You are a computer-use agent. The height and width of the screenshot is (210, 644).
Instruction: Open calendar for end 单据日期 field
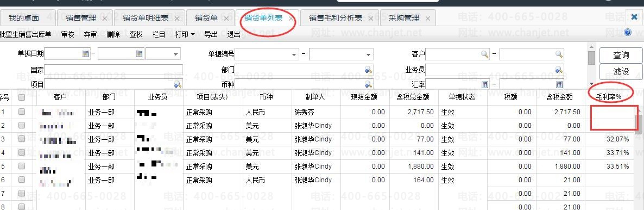[139, 54]
